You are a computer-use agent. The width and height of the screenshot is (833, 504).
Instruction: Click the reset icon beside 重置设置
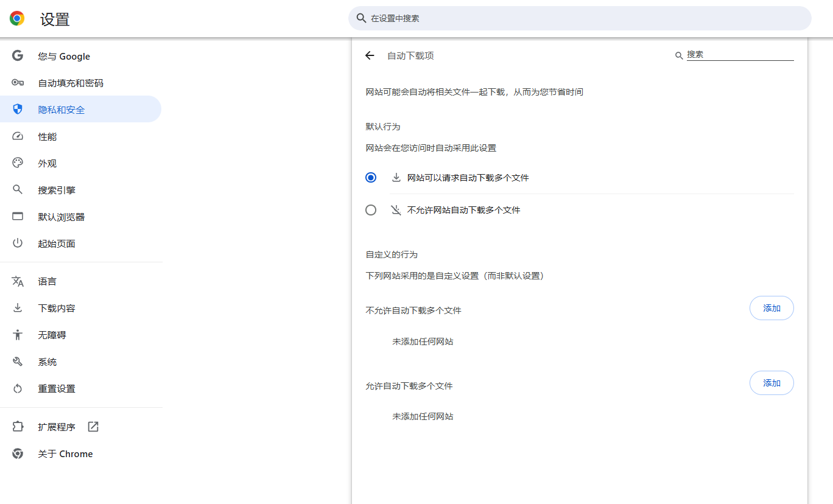click(x=18, y=388)
